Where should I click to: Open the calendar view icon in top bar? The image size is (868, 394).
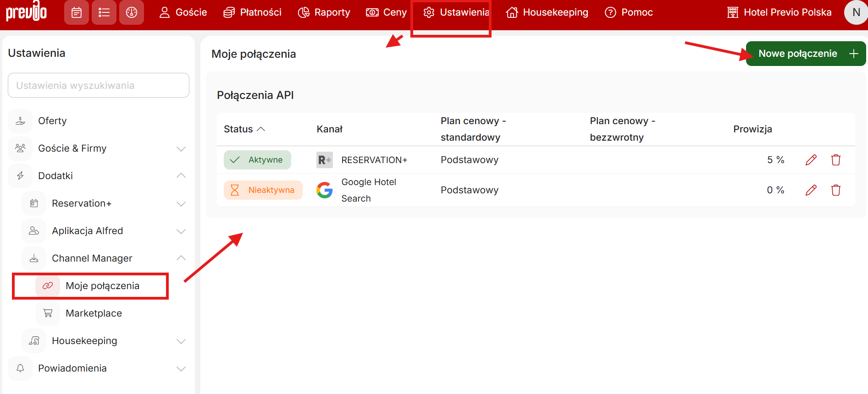tap(77, 12)
